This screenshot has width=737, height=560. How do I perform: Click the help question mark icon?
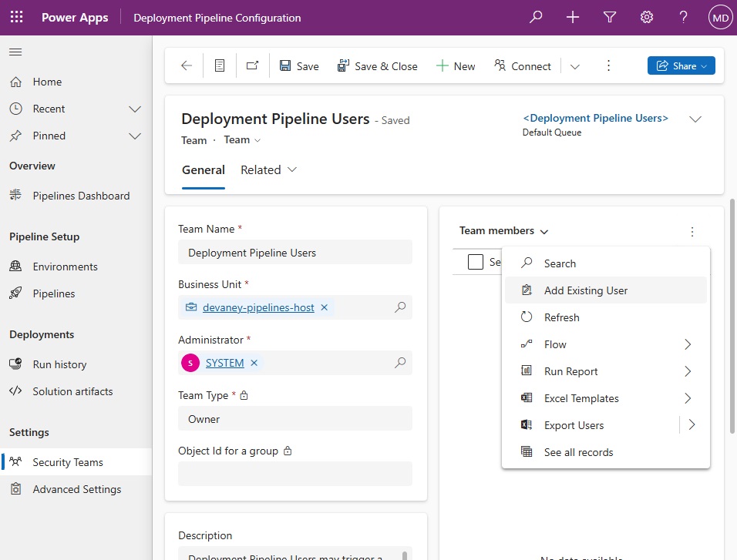pos(683,18)
